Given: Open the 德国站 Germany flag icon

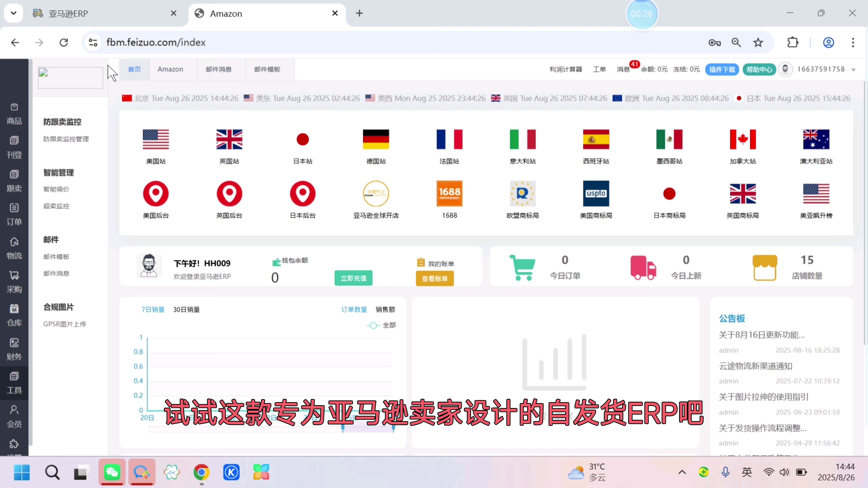Looking at the screenshot, I should (x=376, y=139).
